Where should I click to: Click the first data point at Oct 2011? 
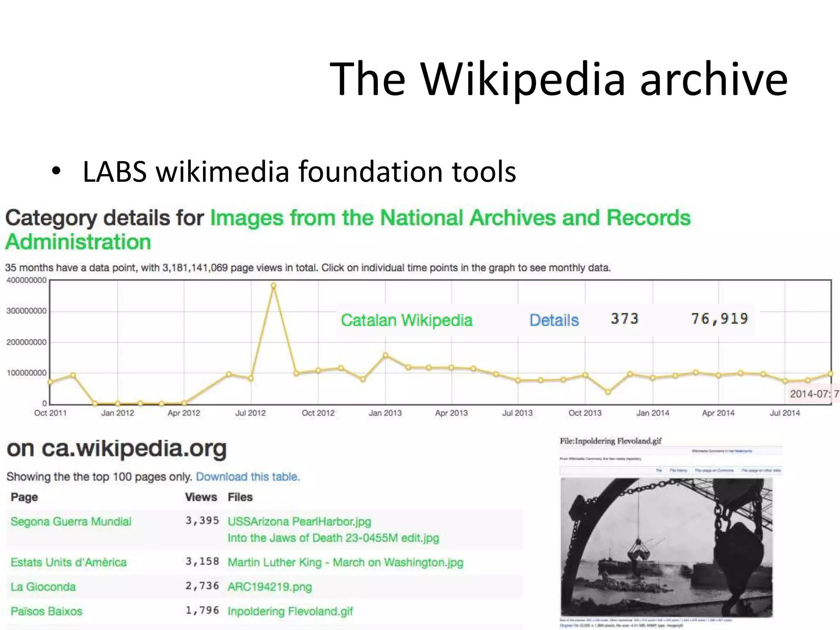click(x=50, y=382)
